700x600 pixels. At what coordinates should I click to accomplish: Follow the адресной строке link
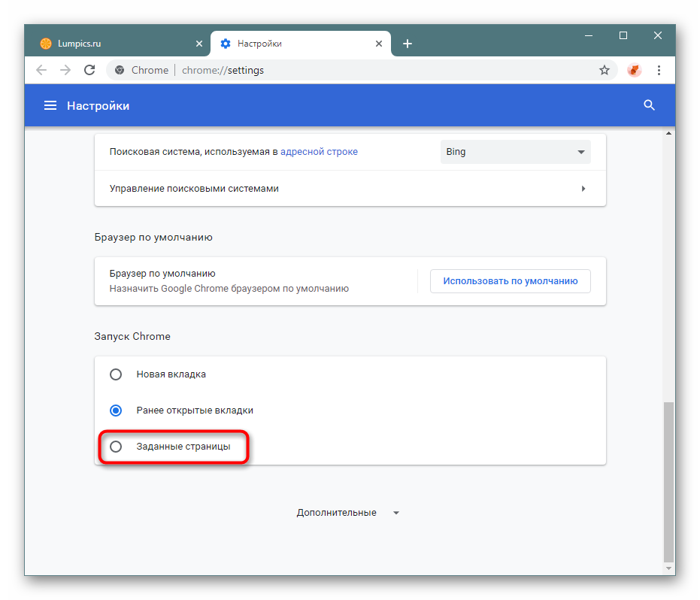(x=319, y=152)
